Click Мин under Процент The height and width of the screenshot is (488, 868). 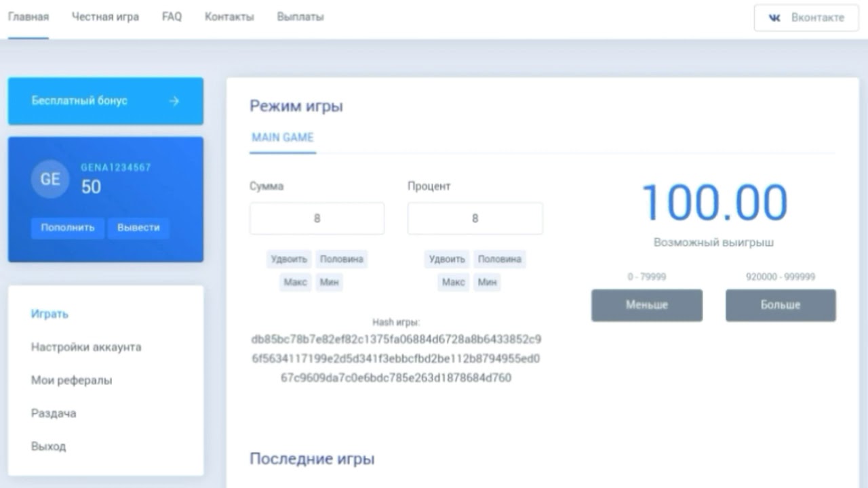(x=487, y=282)
